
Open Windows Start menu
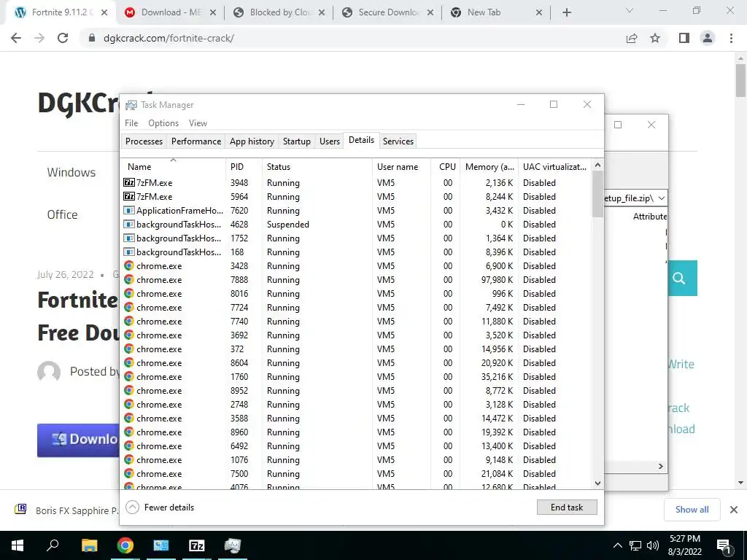(18, 545)
